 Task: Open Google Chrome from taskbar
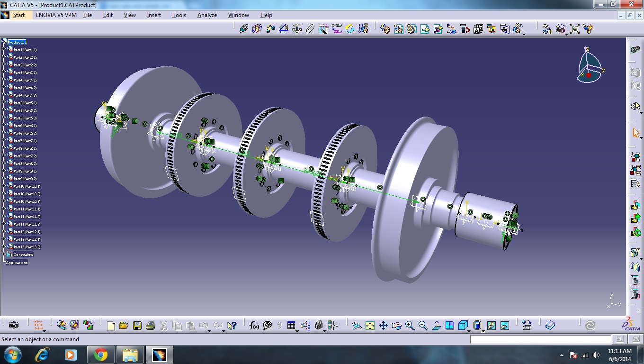tap(100, 355)
